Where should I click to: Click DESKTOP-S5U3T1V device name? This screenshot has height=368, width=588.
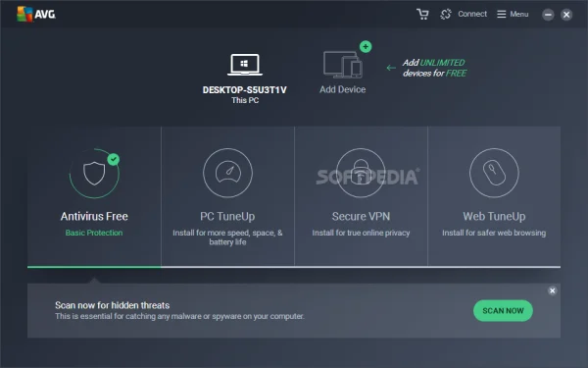244,90
